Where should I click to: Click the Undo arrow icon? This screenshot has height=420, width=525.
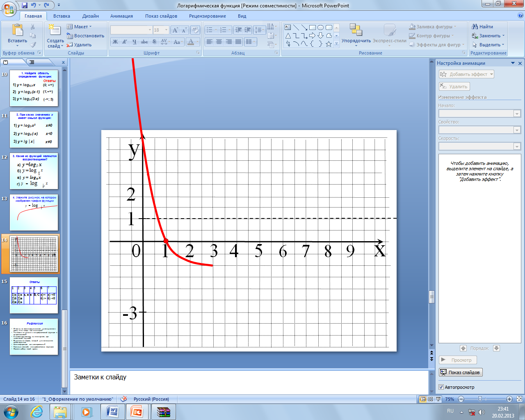(34, 5)
